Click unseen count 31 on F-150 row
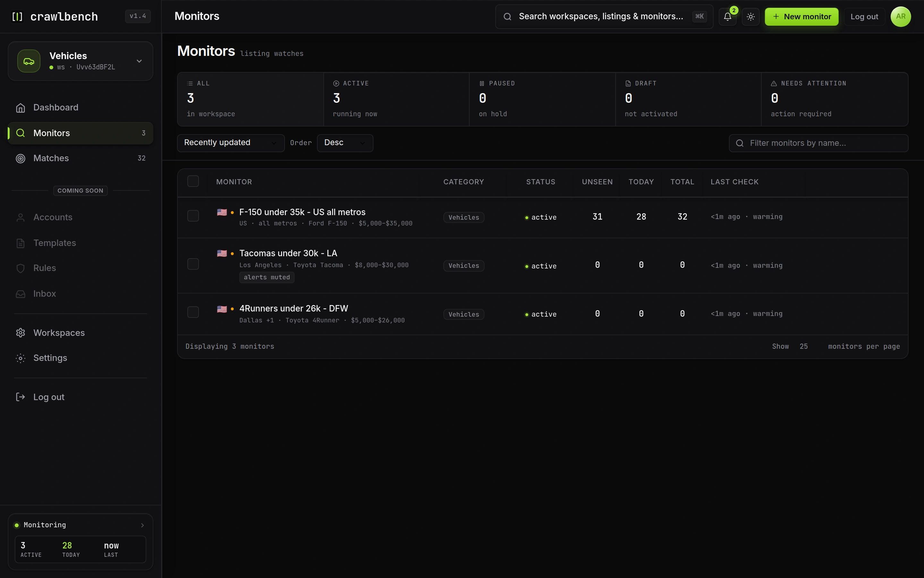Screen dimensions: 924x578 597,217
